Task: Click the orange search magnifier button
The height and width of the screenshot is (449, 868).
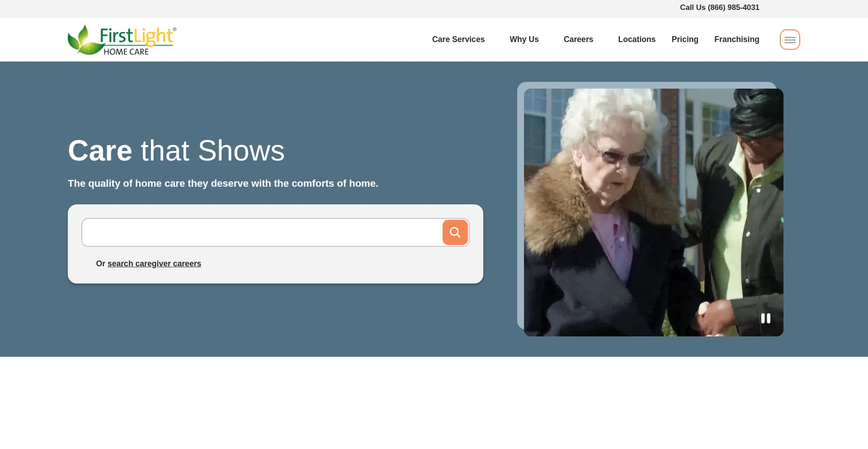Action: [455, 232]
